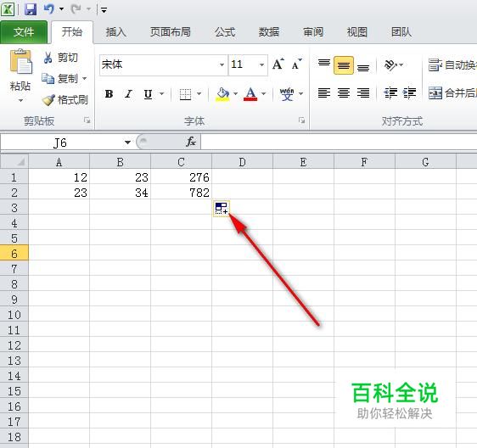Click in the formula bar

339,142
